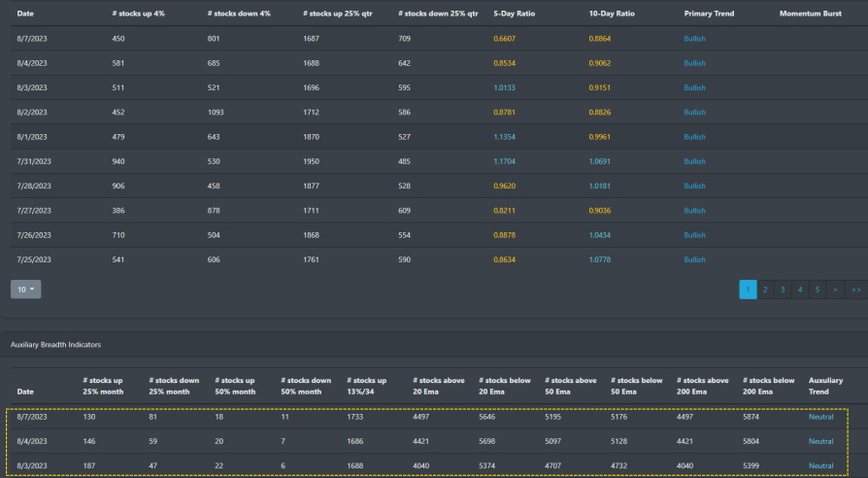The height and width of the screenshot is (478, 868).
Task: Select 5-Day Ratio value 0.6607
Action: click(504, 39)
